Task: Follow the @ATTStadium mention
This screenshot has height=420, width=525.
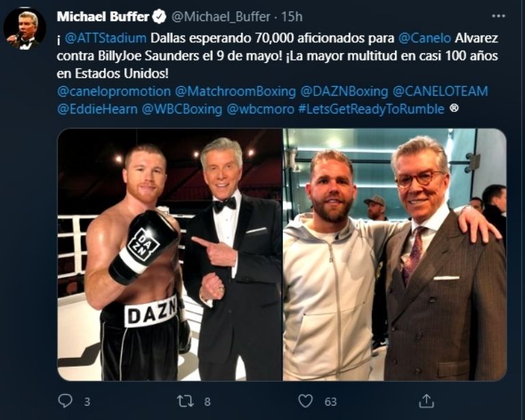Action: (x=105, y=38)
